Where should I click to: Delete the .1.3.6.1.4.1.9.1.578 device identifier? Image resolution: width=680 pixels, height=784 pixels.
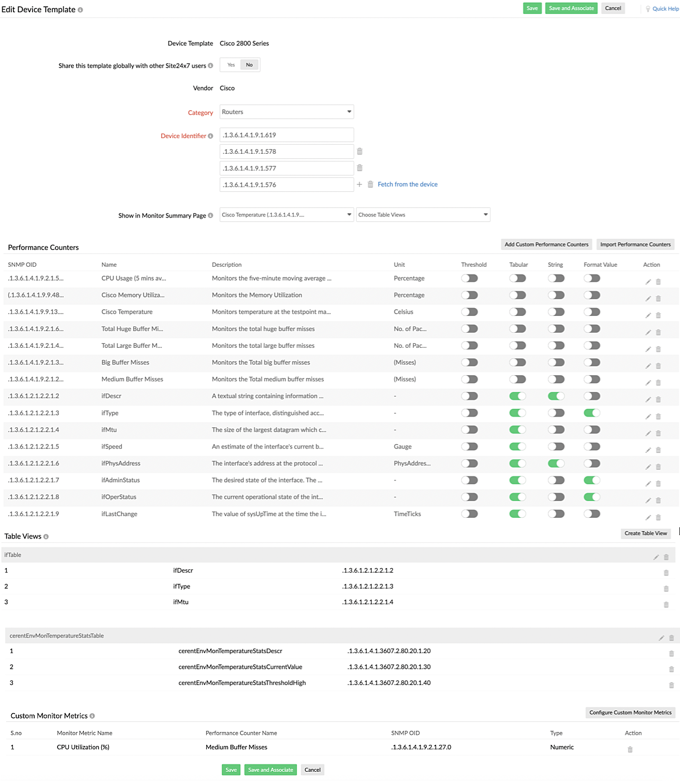click(360, 152)
